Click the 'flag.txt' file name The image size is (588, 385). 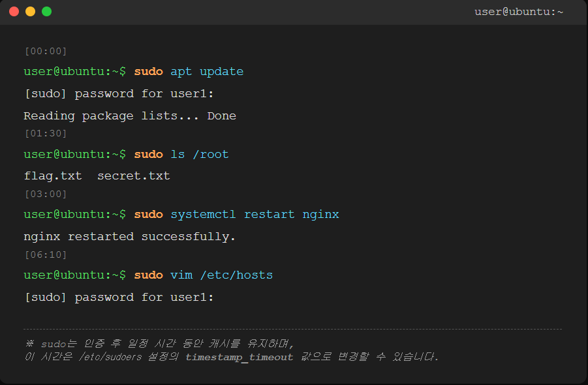click(53, 176)
